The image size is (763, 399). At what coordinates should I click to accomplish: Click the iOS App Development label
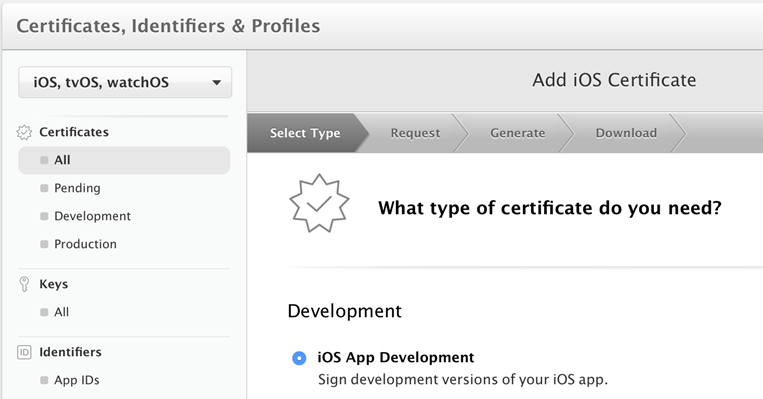396,357
